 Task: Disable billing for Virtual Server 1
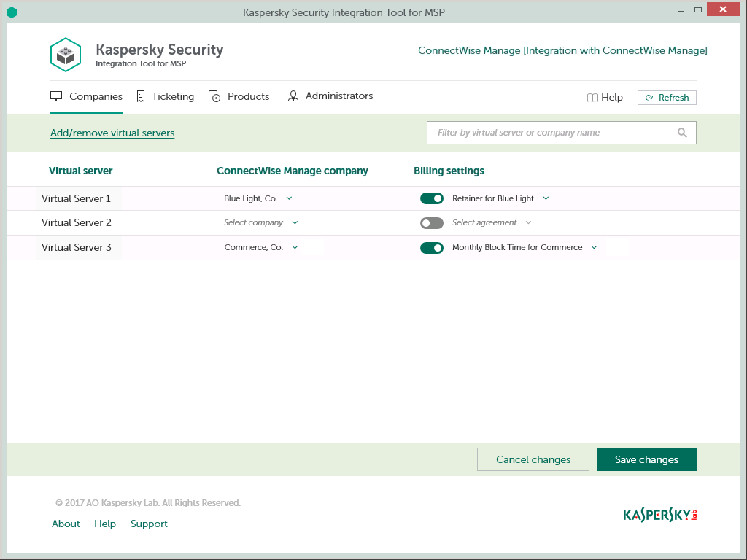[432, 198]
